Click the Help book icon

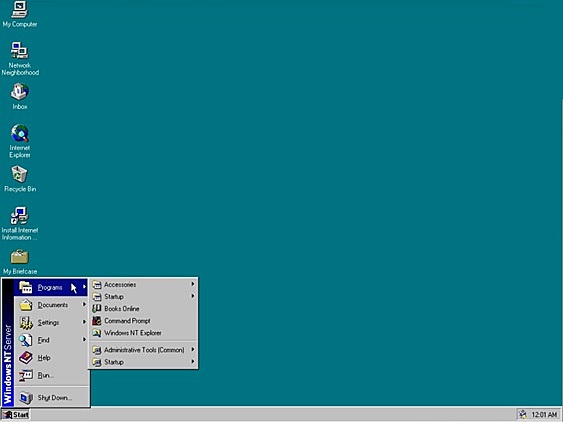point(26,357)
